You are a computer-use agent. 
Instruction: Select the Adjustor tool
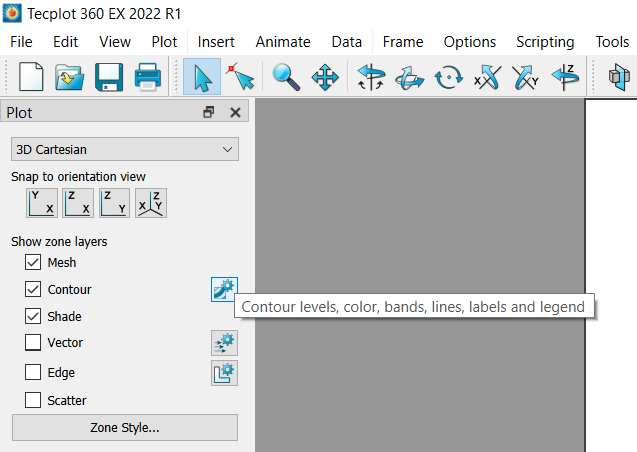[x=241, y=76]
